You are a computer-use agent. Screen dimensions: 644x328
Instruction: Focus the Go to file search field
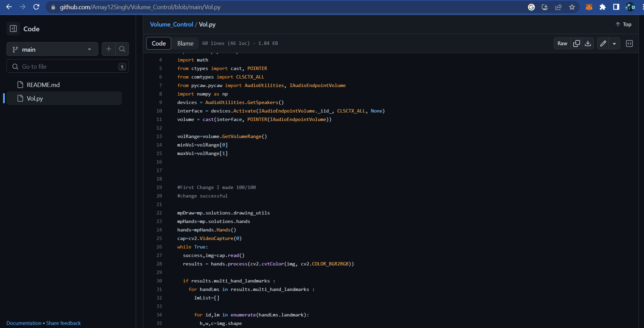[x=68, y=66]
